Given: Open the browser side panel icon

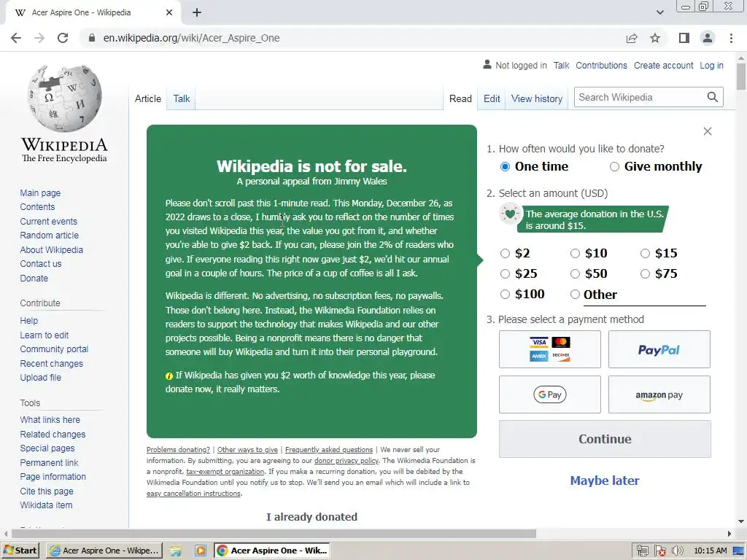Looking at the screenshot, I should click(684, 38).
